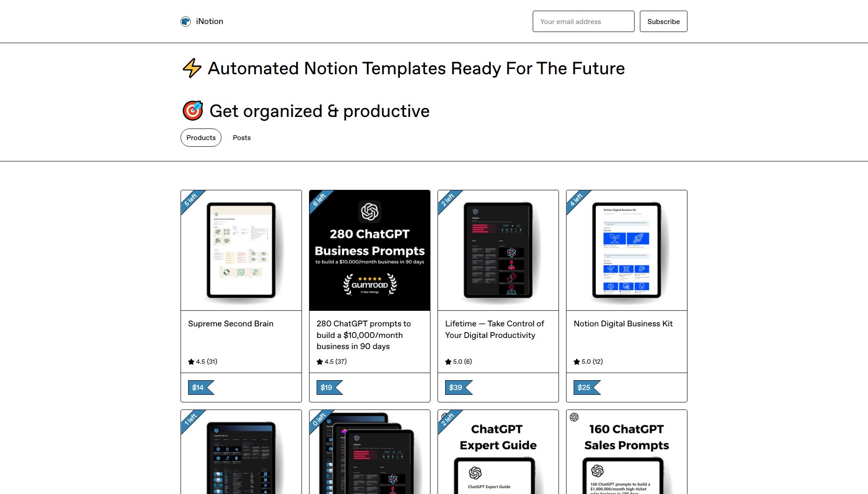Click 'Get organized & productive' heading text
868x494 pixels.
(319, 111)
